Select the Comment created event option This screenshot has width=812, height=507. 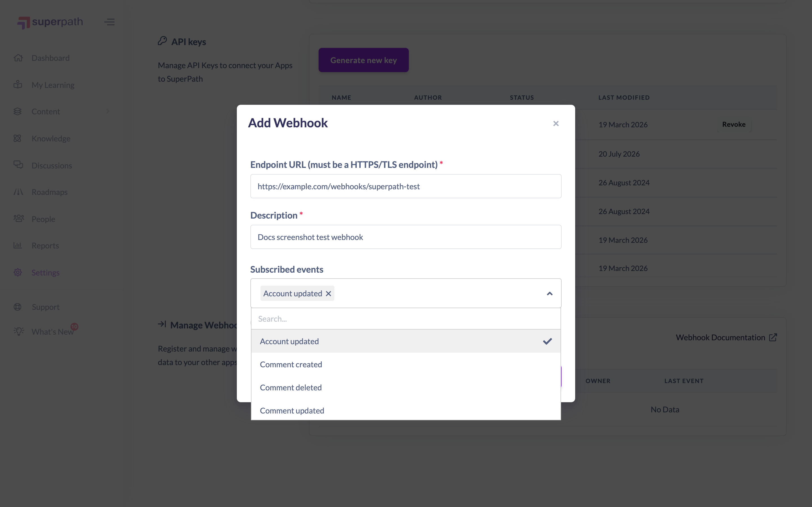[406, 364]
